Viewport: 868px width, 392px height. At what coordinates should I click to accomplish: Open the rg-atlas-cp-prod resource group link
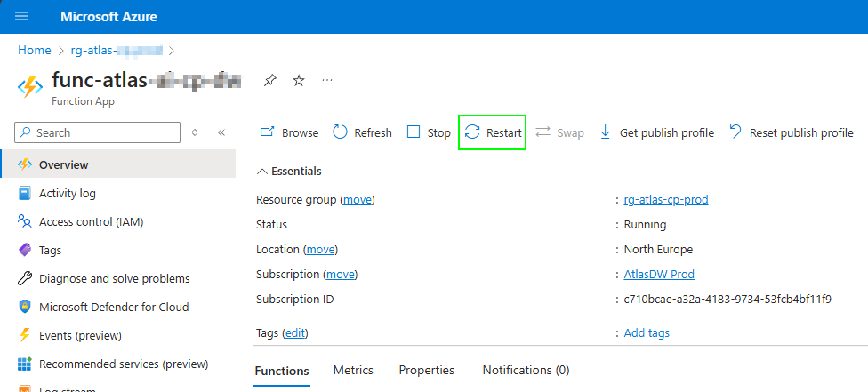click(666, 200)
